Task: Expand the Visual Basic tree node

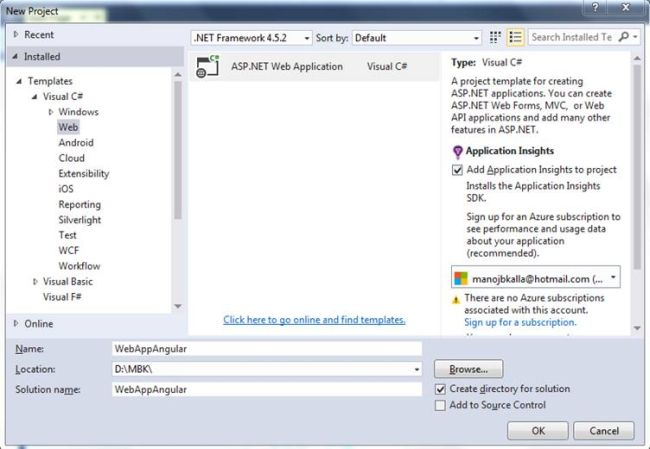Action: [x=35, y=282]
